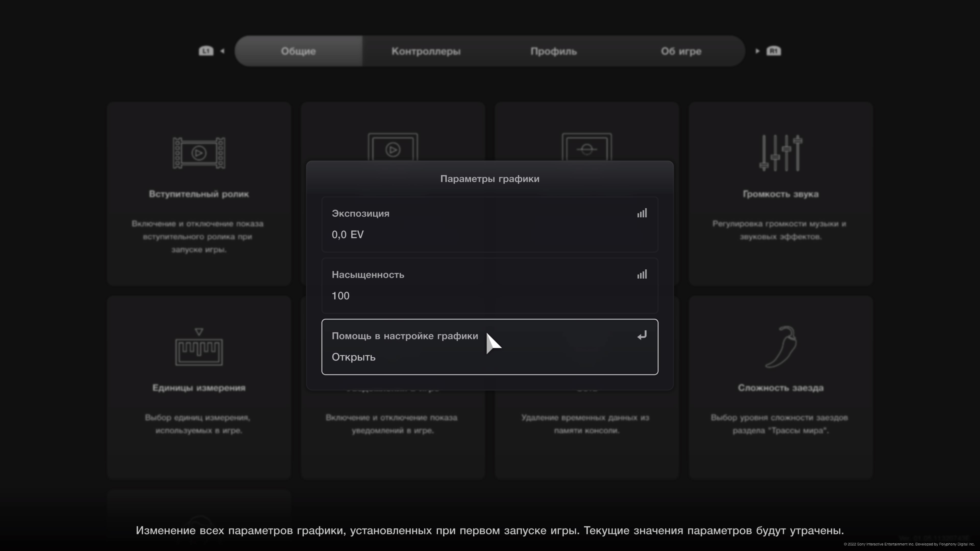Image resolution: width=980 pixels, height=551 pixels.
Task: Select the Экспозиция setting row
Action: point(490,224)
